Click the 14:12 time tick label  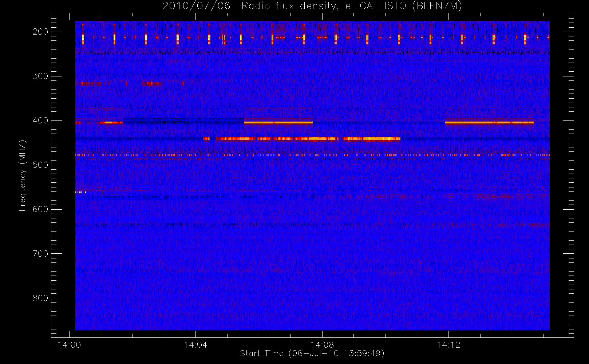(x=448, y=345)
